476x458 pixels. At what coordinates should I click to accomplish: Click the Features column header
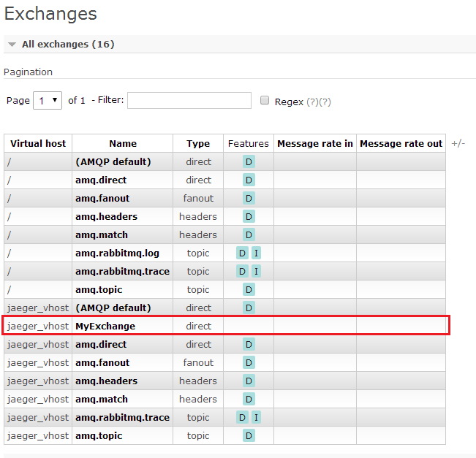coord(249,143)
